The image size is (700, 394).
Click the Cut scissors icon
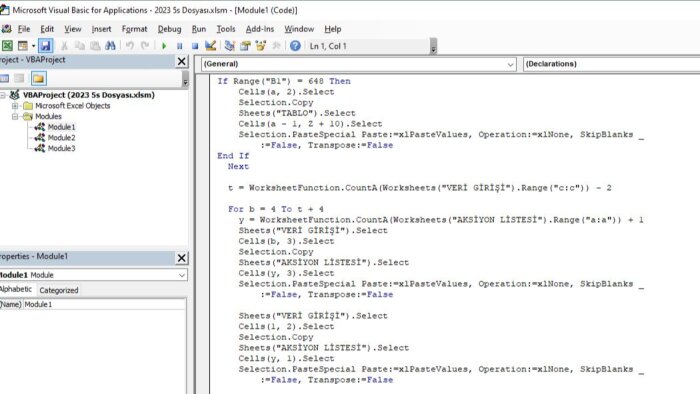click(64, 46)
